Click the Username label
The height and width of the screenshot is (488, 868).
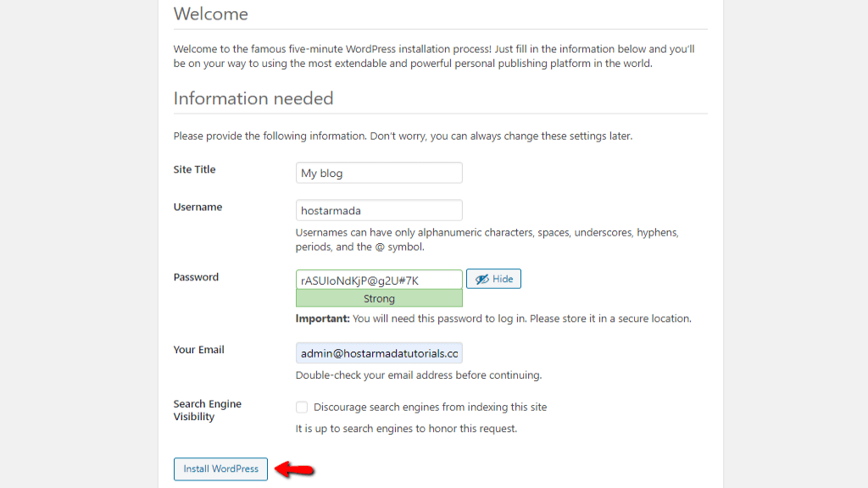[x=198, y=207]
